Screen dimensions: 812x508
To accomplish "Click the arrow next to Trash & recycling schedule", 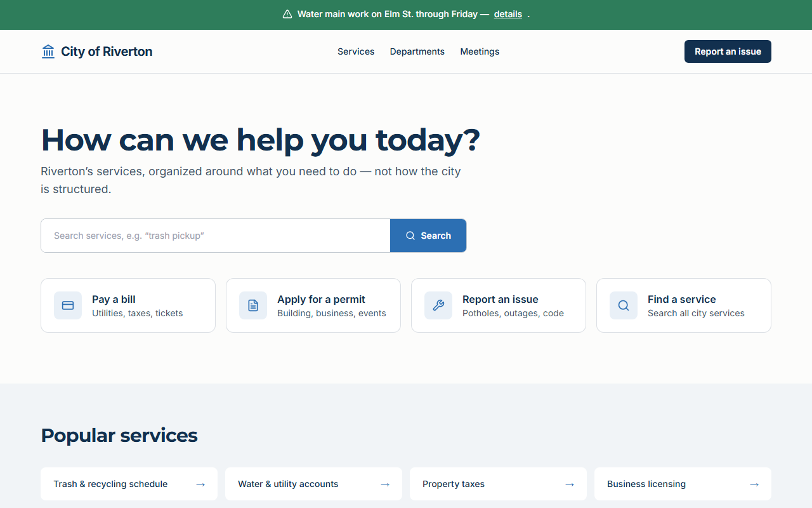I will click(200, 485).
